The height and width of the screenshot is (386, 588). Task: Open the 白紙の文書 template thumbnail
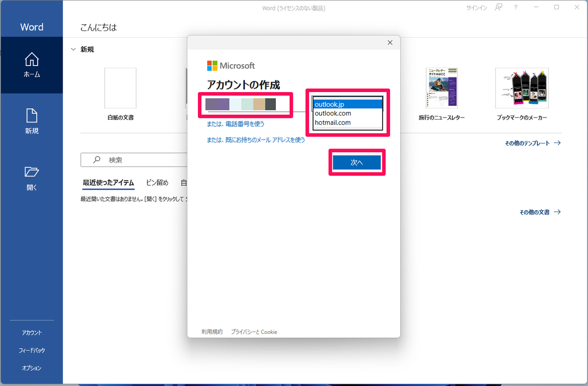[121, 88]
